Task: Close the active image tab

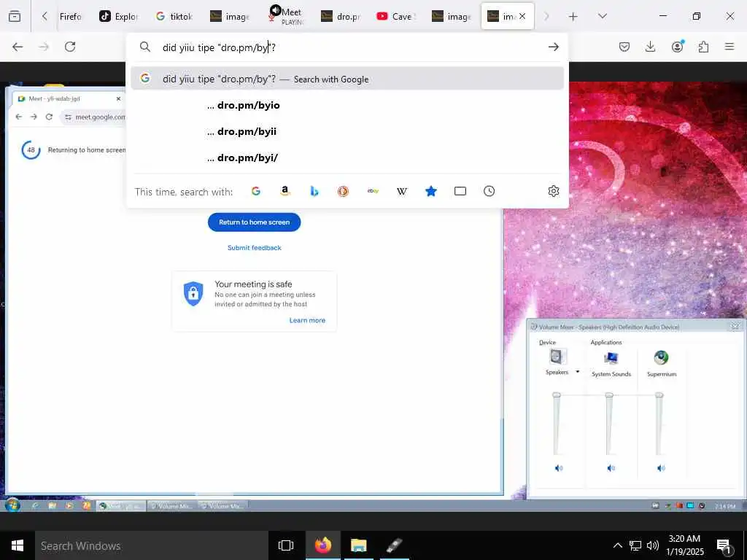Action: [522, 16]
